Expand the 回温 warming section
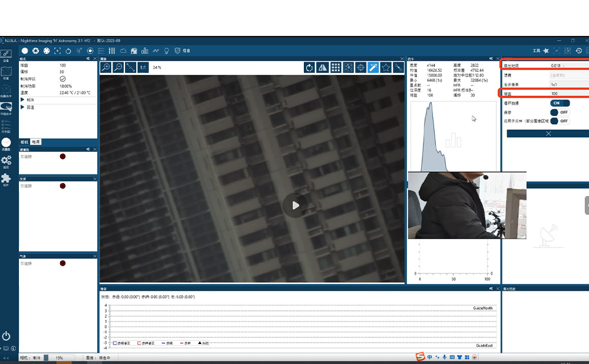This screenshot has width=589, height=364. tap(23, 107)
